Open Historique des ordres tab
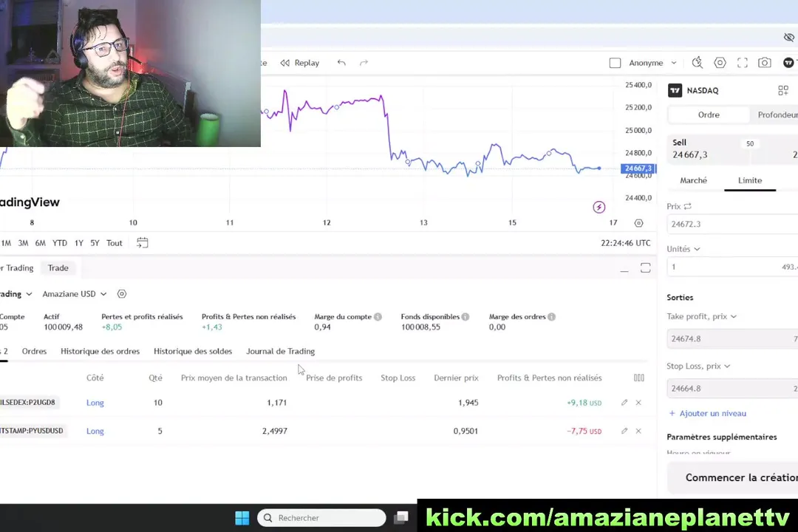 point(100,352)
